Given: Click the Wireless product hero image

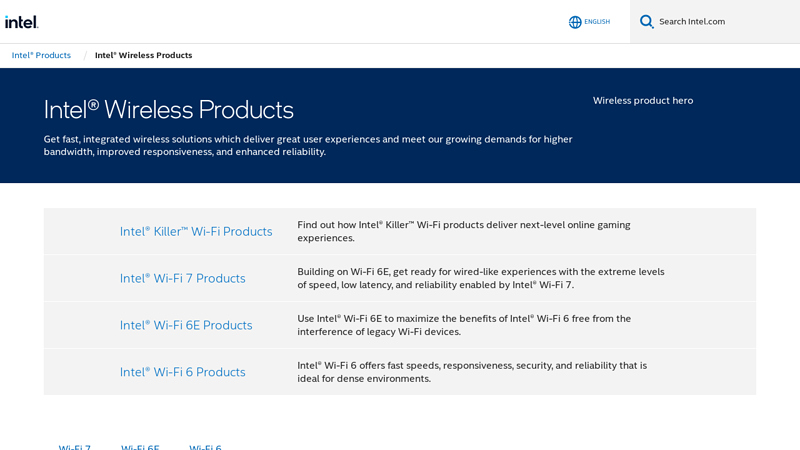Looking at the screenshot, I should click(x=643, y=101).
